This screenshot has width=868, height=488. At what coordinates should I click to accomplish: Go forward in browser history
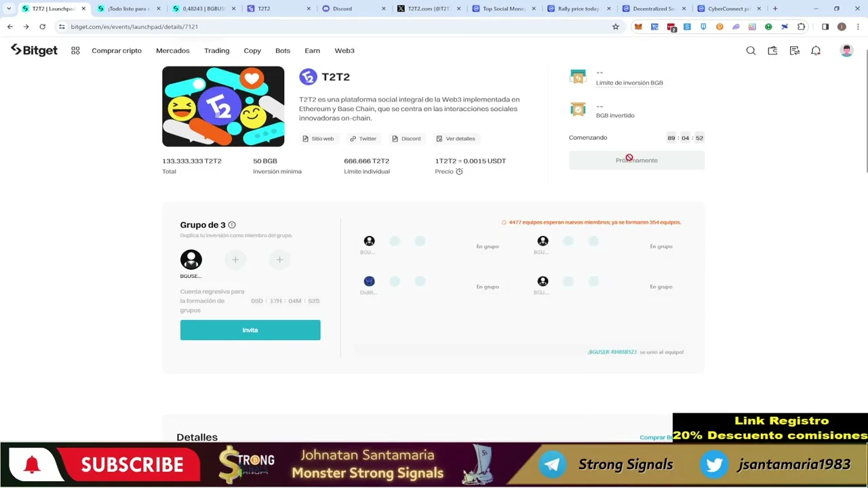point(26,26)
